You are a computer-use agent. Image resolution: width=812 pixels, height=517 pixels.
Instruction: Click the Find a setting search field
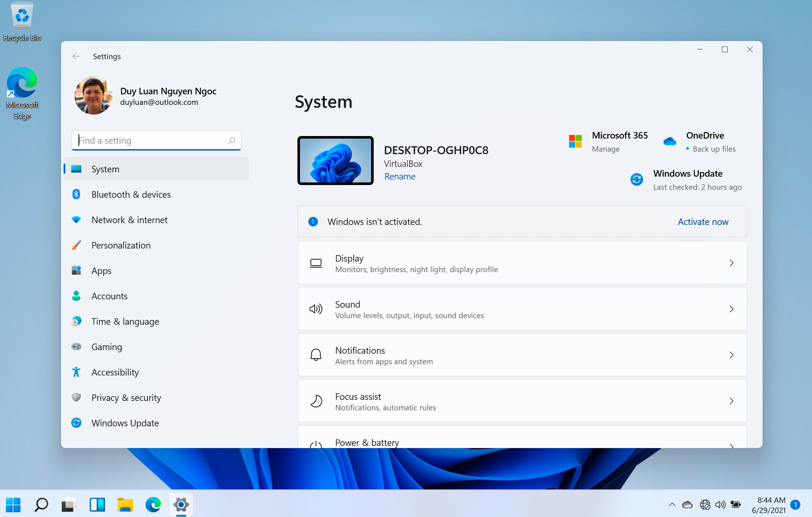click(153, 140)
